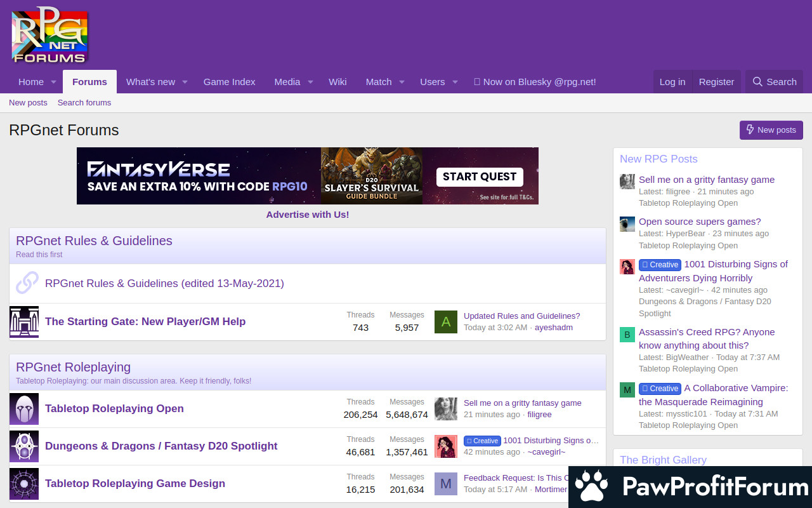The image size is (812, 508).
Task: Click the Dungeons & Dragons forum icon
Action: tap(24, 446)
